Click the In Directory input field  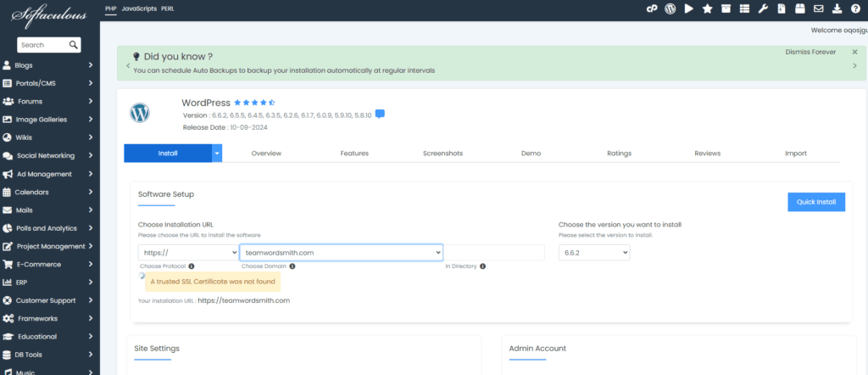click(494, 253)
